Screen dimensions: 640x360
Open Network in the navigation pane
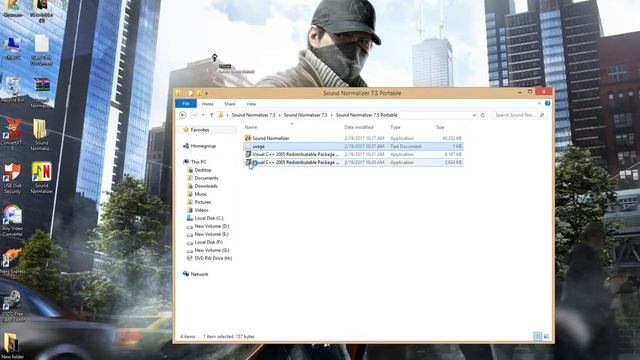[199, 274]
